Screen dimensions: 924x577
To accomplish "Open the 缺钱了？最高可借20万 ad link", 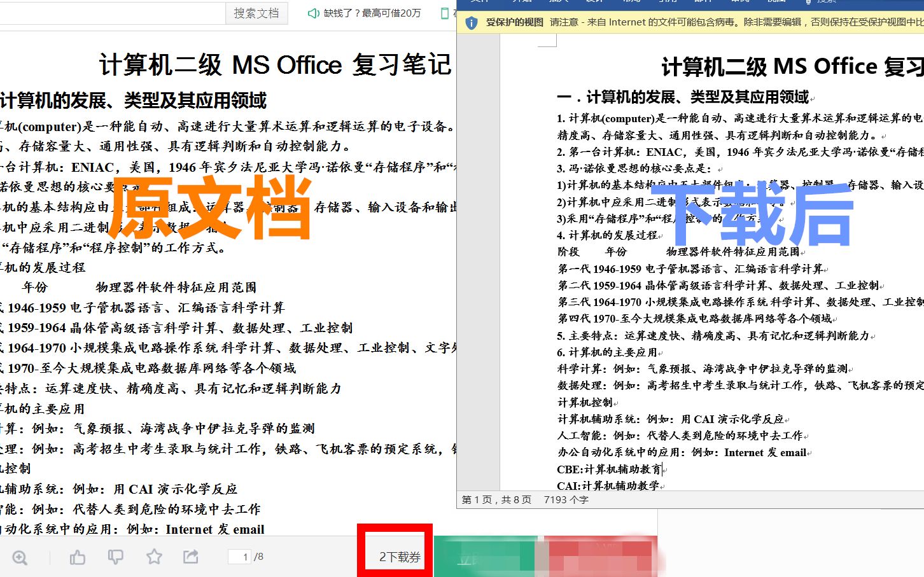I will (372, 13).
